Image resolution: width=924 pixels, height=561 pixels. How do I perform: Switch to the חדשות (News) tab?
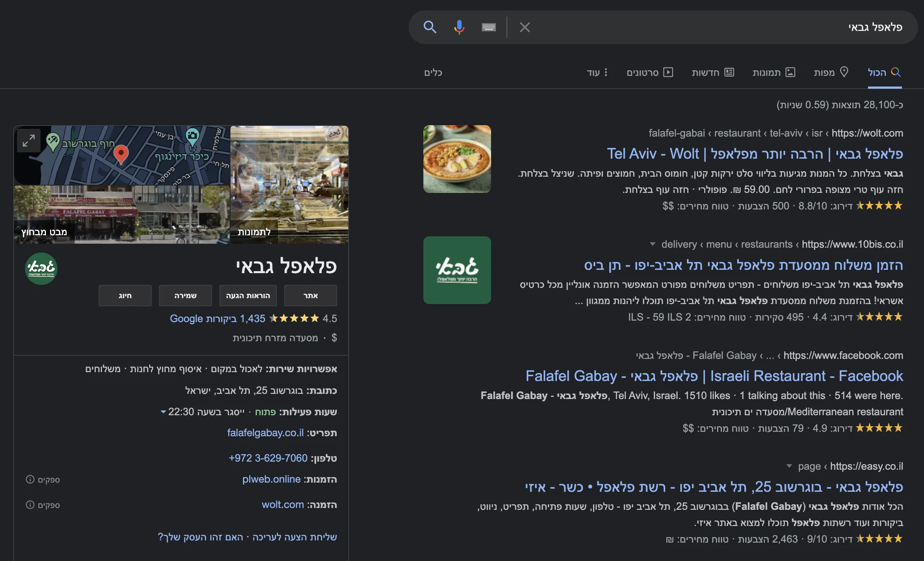point(712,73)
